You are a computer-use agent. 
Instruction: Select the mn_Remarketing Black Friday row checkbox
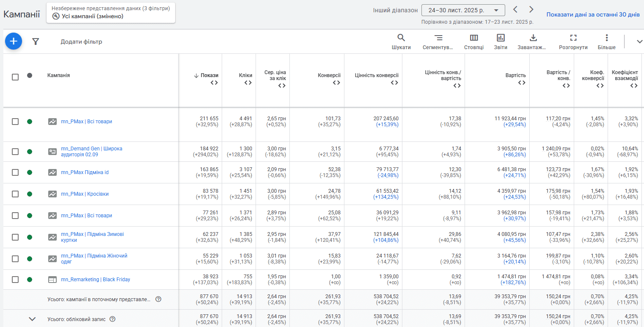click(15, 280)
